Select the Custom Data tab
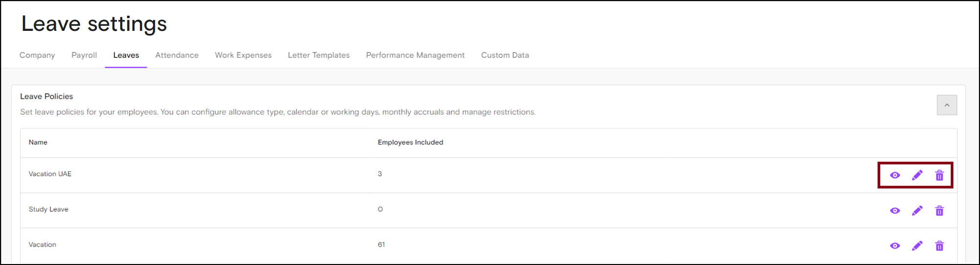This screenshot has width=980, height=265. pos(505,55)
